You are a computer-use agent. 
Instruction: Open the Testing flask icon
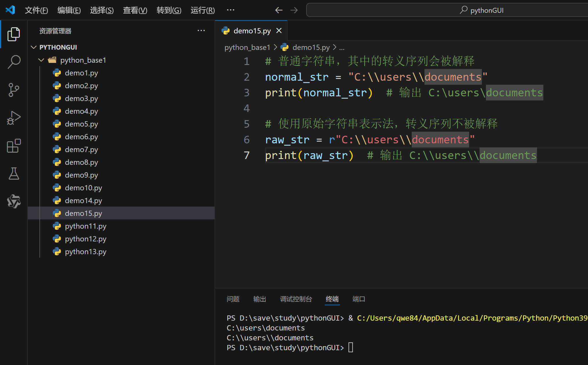14,174
